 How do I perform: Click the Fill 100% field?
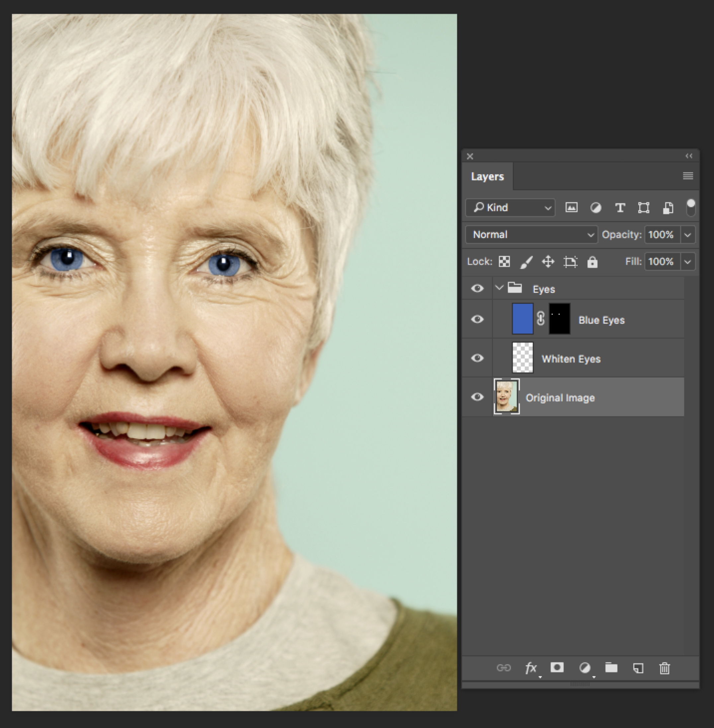click(662, 262)
